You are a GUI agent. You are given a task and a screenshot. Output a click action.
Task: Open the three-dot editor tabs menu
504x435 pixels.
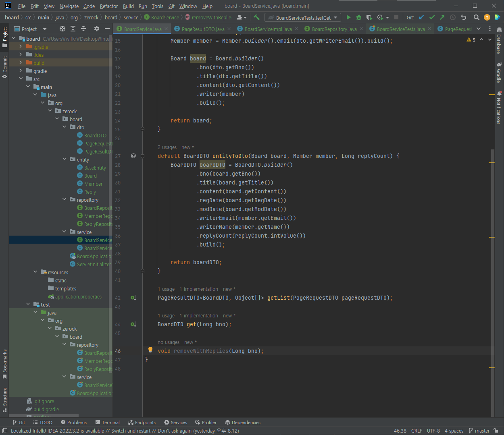coord(490,29)
